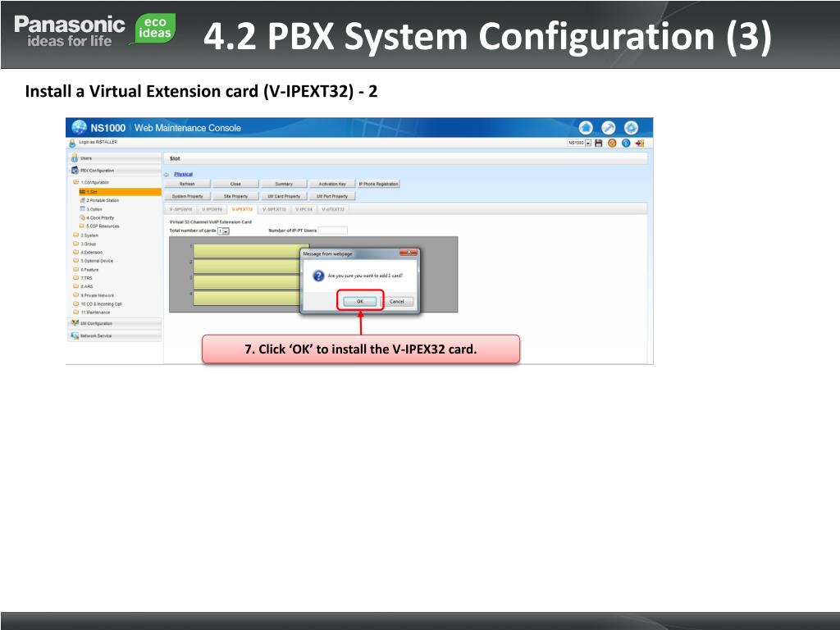840x630 pixels.
Task: Select virtual card slot 2
Action: [x=247, y=267]
